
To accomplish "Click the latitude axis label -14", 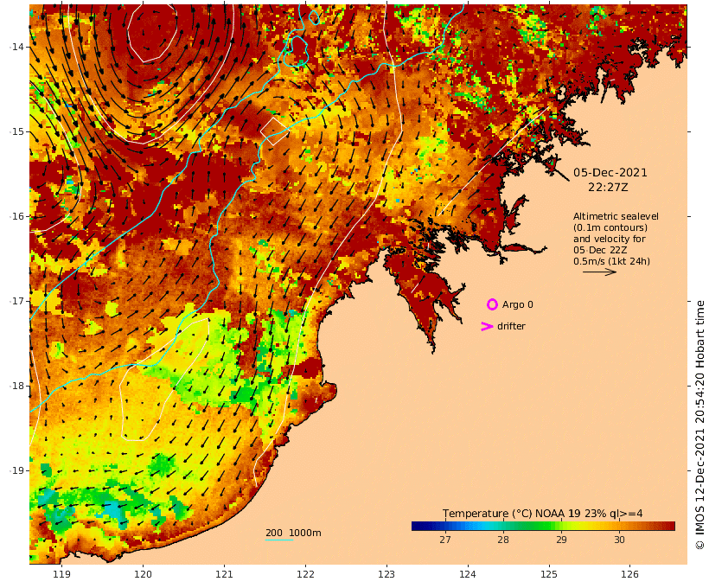I will [x=17, y=47].
